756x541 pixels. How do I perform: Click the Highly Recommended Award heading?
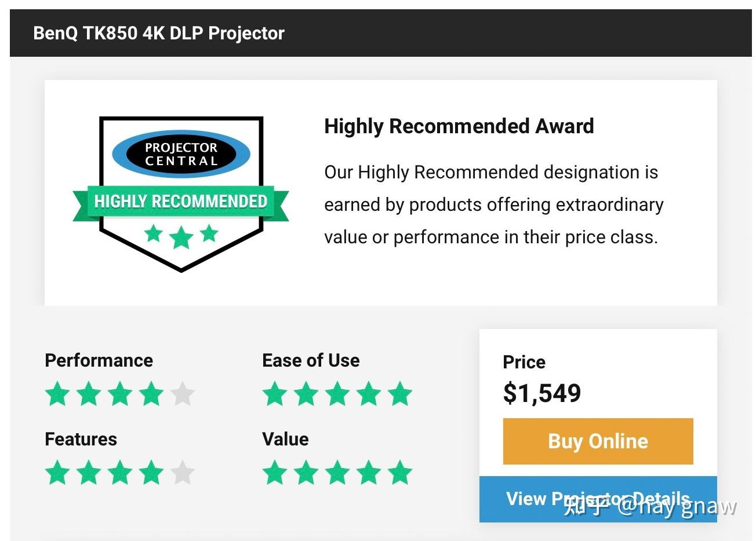(459, 126)
